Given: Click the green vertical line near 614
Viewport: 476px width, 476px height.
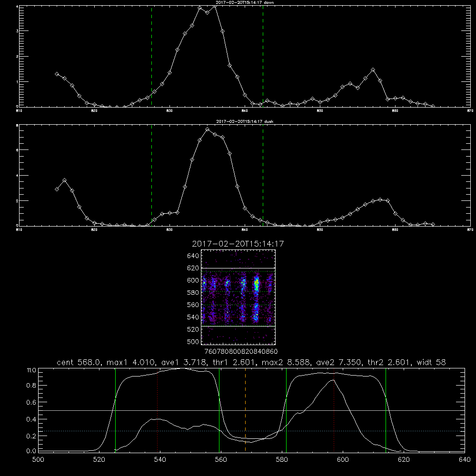Looking at the screenshot, I should pyautogui.click(x=386, y=410).
